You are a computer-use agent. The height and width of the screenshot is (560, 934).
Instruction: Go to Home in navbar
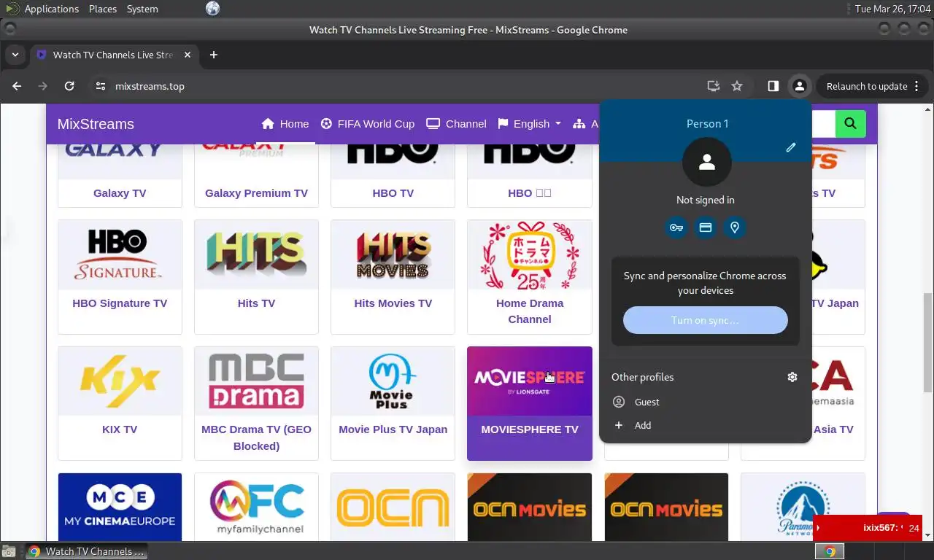pyautogui.click(x=285, y=124)
